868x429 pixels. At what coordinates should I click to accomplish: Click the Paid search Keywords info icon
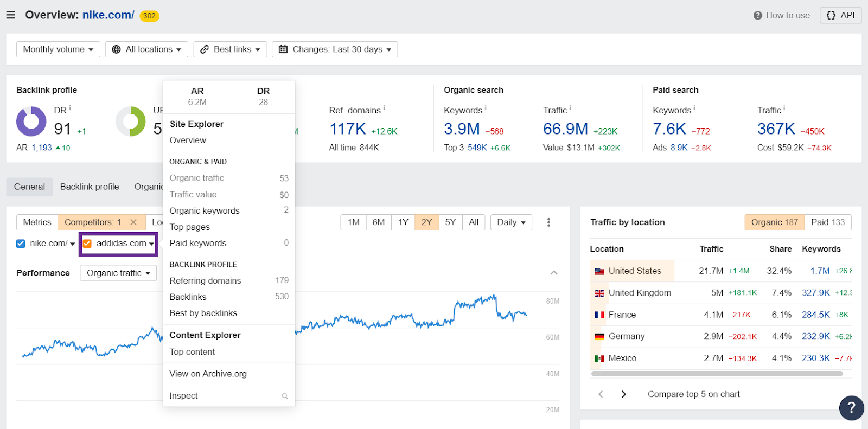(694, 108)
